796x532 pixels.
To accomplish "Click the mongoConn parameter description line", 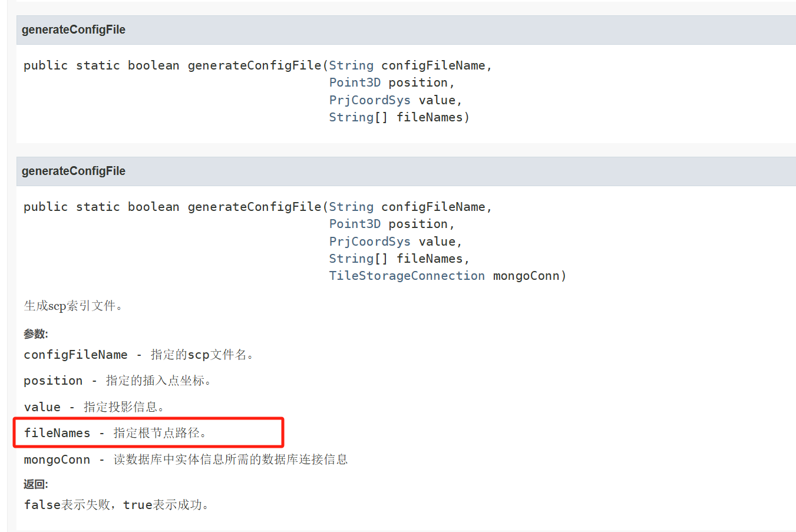I will click(x=186, y=460).
